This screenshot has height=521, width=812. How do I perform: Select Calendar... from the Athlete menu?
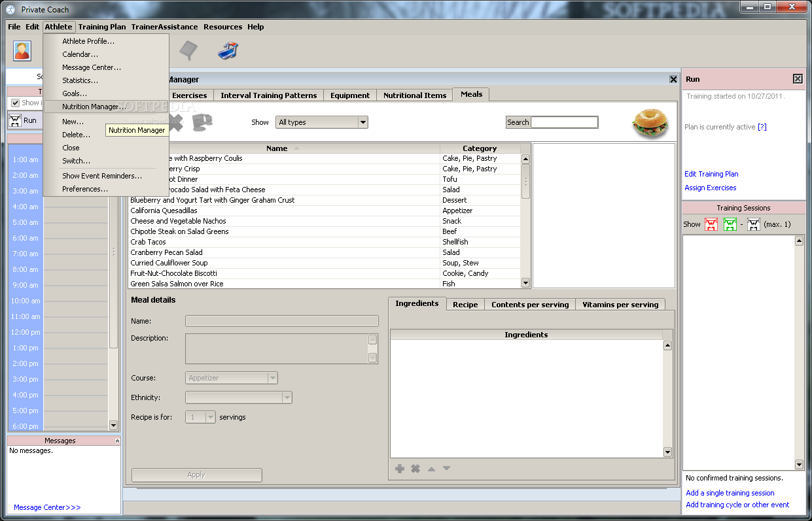(106, 54)
